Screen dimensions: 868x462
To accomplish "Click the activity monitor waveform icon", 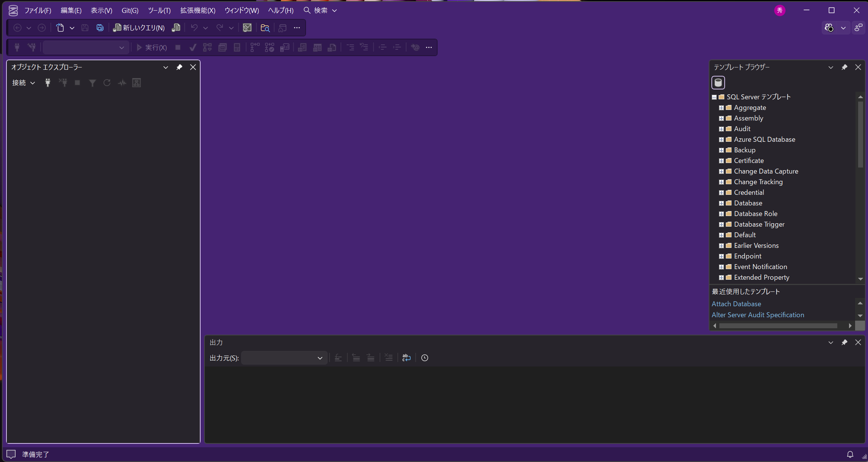I will (122, 83).
